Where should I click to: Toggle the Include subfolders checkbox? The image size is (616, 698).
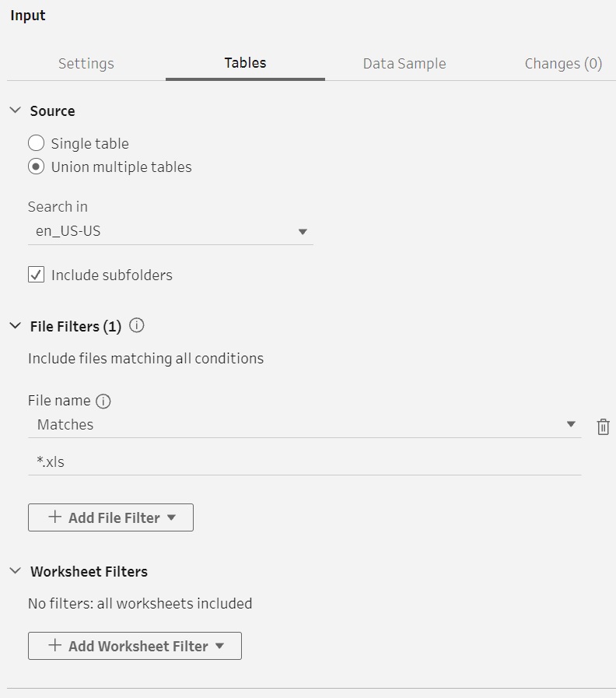click(x=36, y=275)
